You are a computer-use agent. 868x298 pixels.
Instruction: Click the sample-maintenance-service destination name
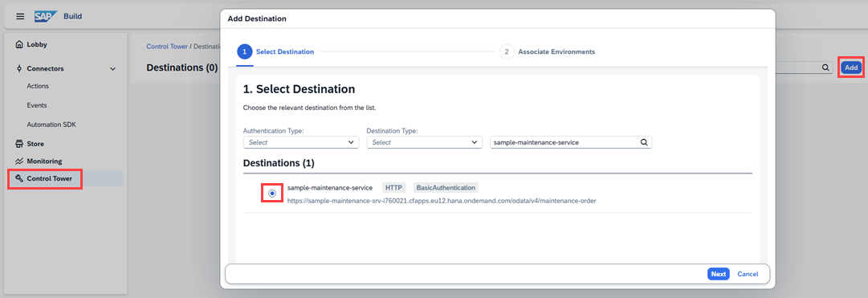330,188
